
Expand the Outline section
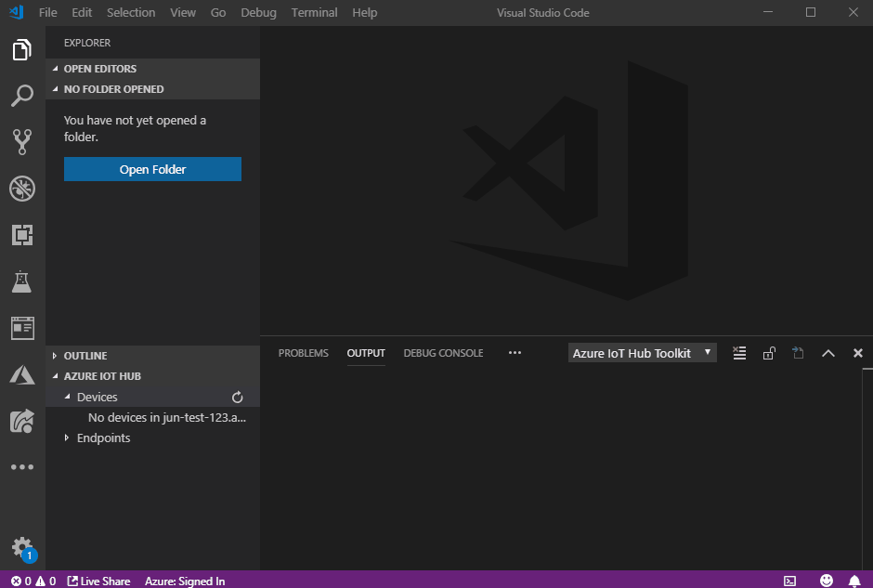click(x=152, y=355)
